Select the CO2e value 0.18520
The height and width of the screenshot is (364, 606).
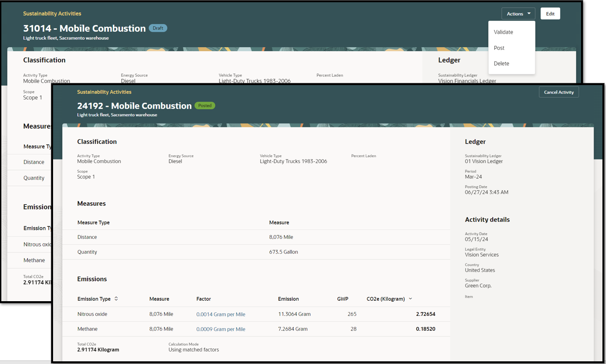pyautogui.click(x=425, y=329)
